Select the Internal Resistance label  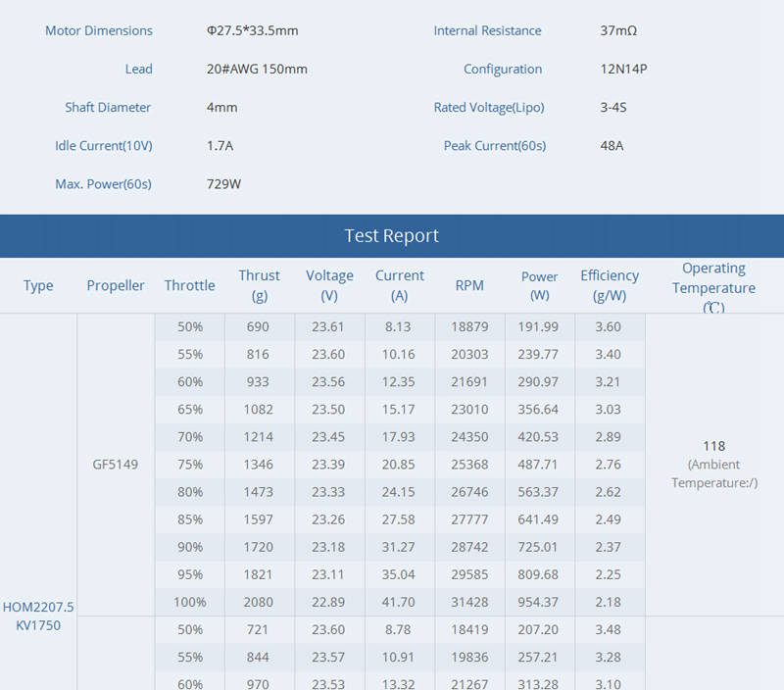click(x=487, y=31)
